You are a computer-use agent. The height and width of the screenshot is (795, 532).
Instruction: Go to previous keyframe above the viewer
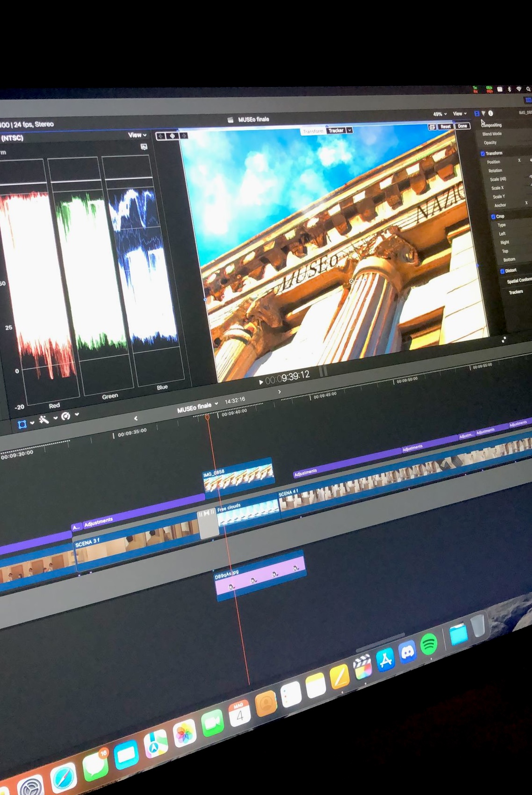pos(161,136)
